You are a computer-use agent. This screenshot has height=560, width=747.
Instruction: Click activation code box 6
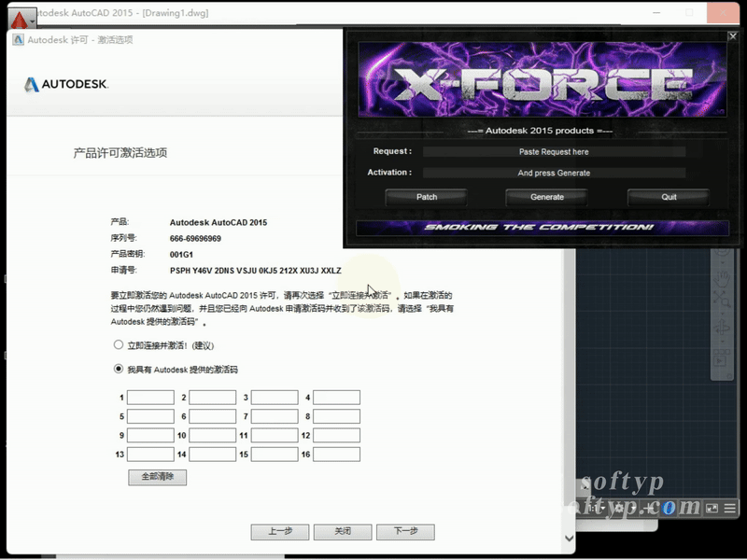click(213, 416)
